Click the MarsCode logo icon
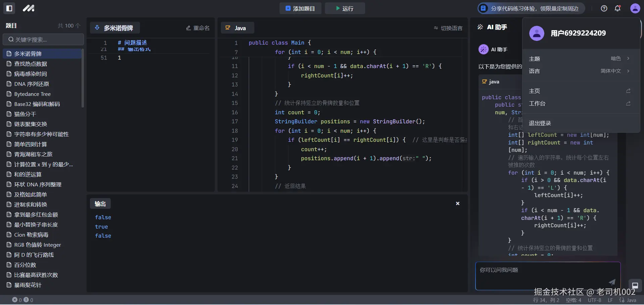Image resolution: width=644 pixels, height=305 pixels. coord(29,8)
